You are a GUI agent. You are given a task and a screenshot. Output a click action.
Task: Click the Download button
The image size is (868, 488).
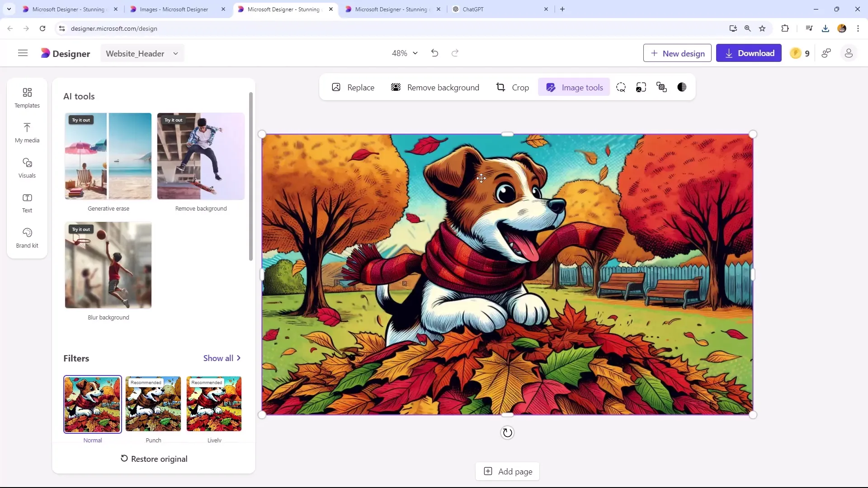tap(749, 53)
